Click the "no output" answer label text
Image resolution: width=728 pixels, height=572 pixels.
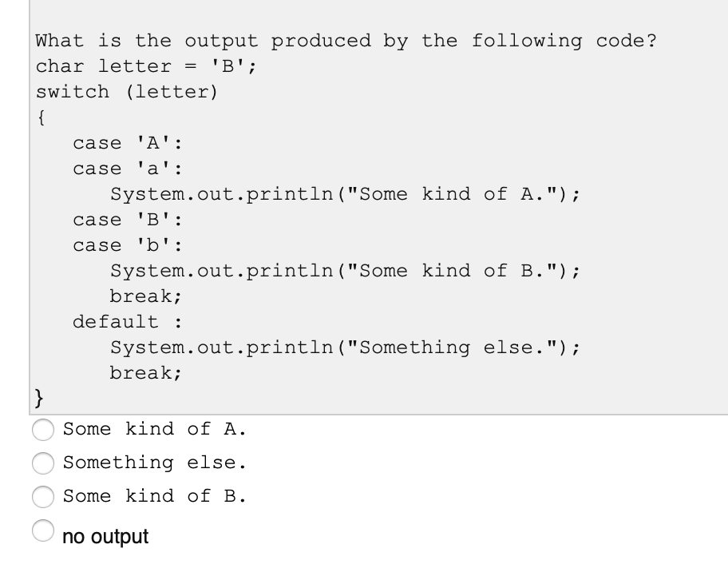(105, 537)
